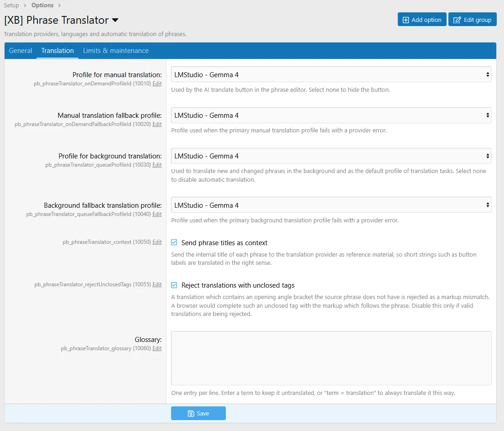
Task: Edit the rejectUnclosedTags option (10055)
Action: click(157, 284)
